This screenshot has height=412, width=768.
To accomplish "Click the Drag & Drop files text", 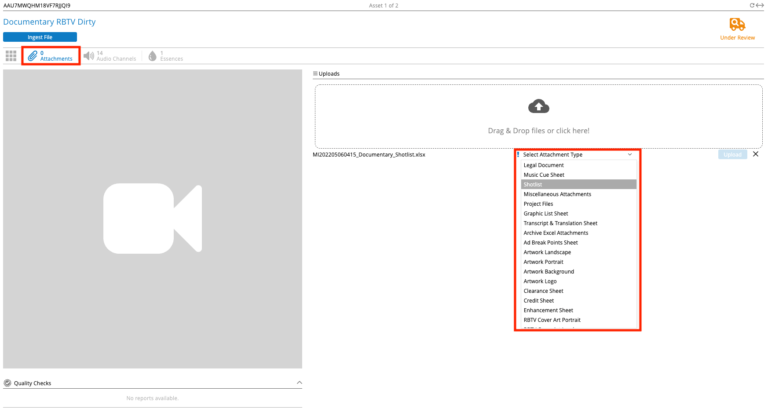I will pos(538,131).
